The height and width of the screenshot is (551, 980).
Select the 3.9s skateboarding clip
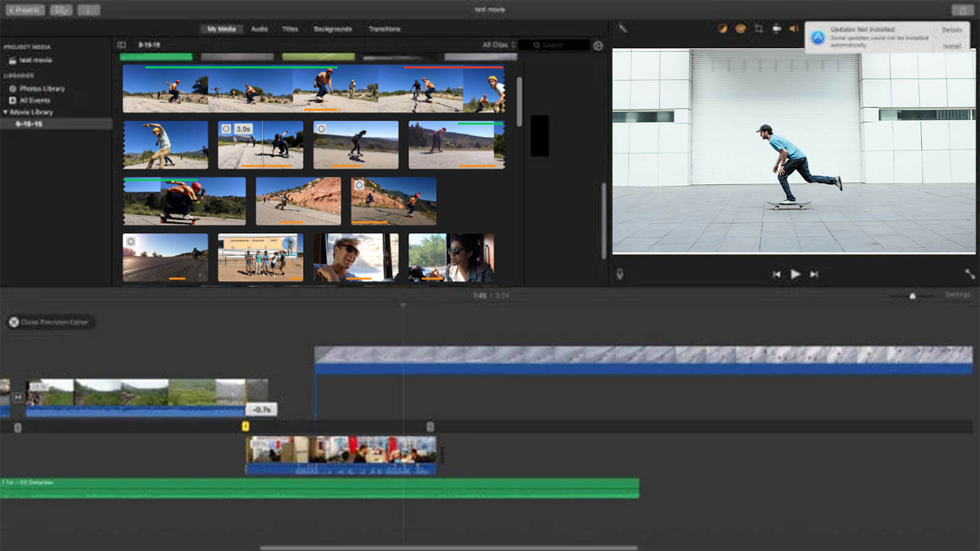(x=260, y=145)
